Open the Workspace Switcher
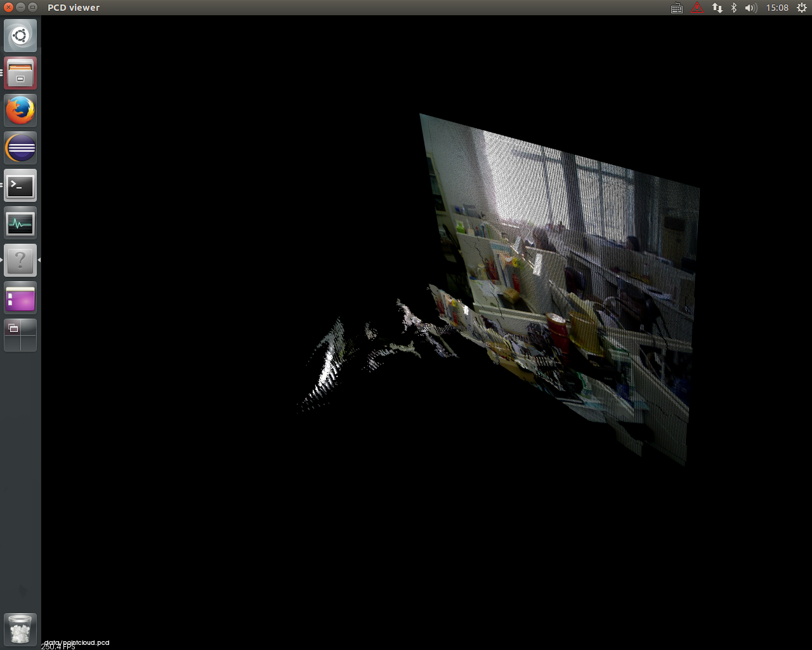Screen dimensions: 812x650 click(x=20, y=335)
